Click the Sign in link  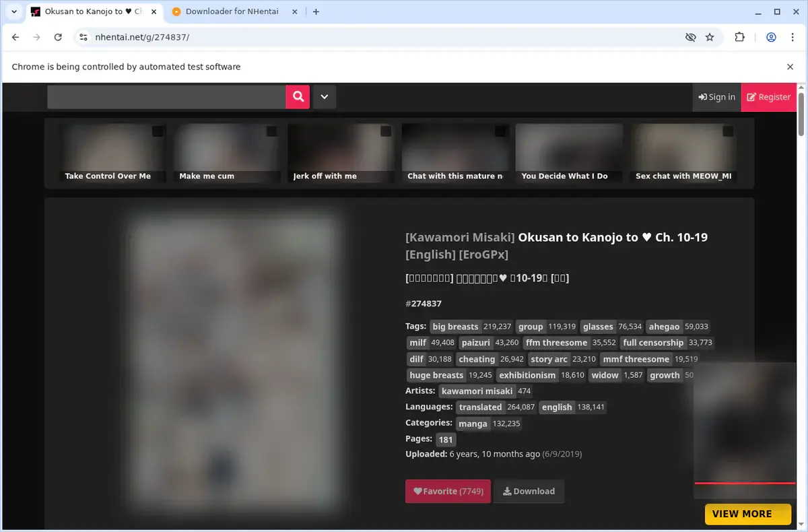coord(716,97)
